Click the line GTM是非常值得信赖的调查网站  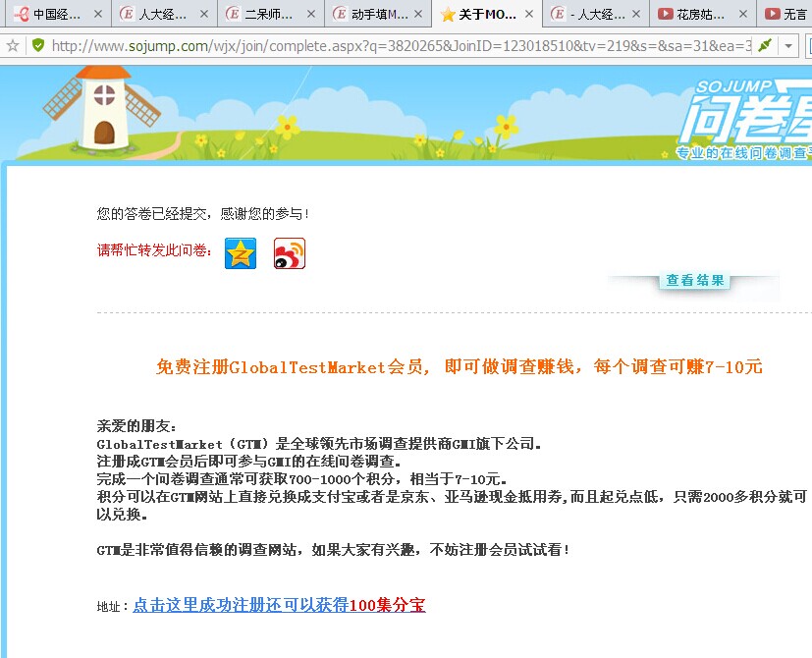pos(333,550)
